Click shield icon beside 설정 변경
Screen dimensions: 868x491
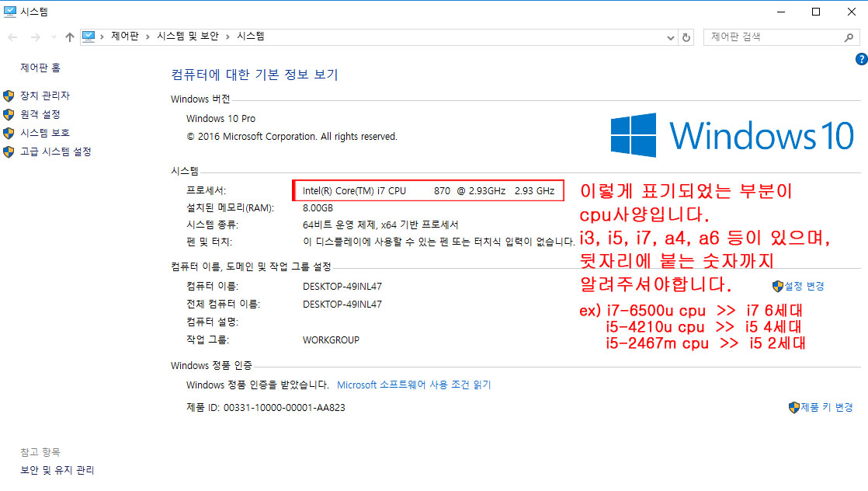pos(778,286)
